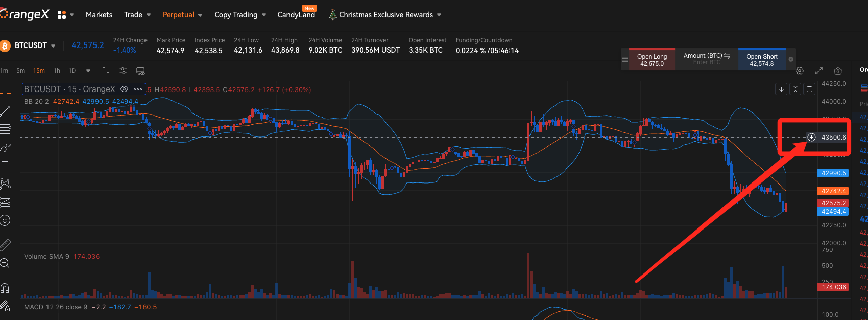Open the Markets page
Viewport: 868px width, 320px height.
tap(99, 15)
